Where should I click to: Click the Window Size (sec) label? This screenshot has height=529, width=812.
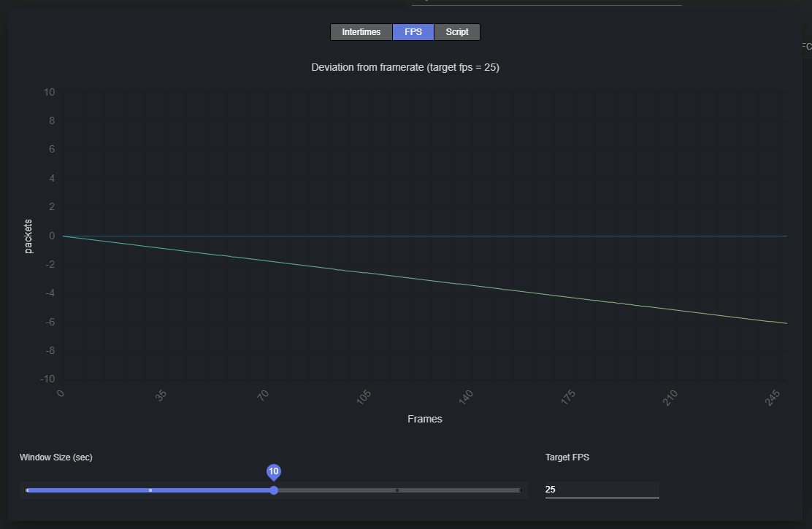(x=55, y=457)
